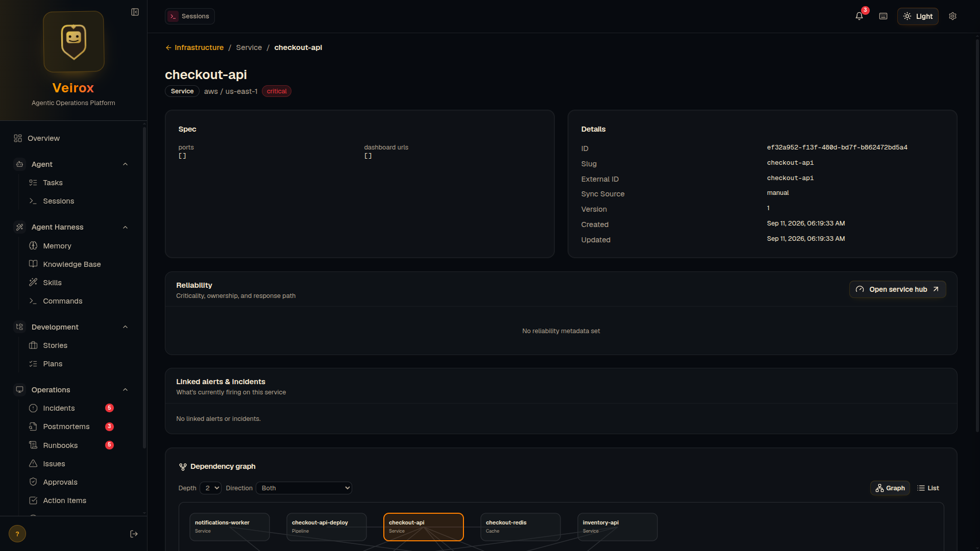Select the checkout-api-deploy pipeline node
This screenshot has height=551, width=980.
point(326,527)
